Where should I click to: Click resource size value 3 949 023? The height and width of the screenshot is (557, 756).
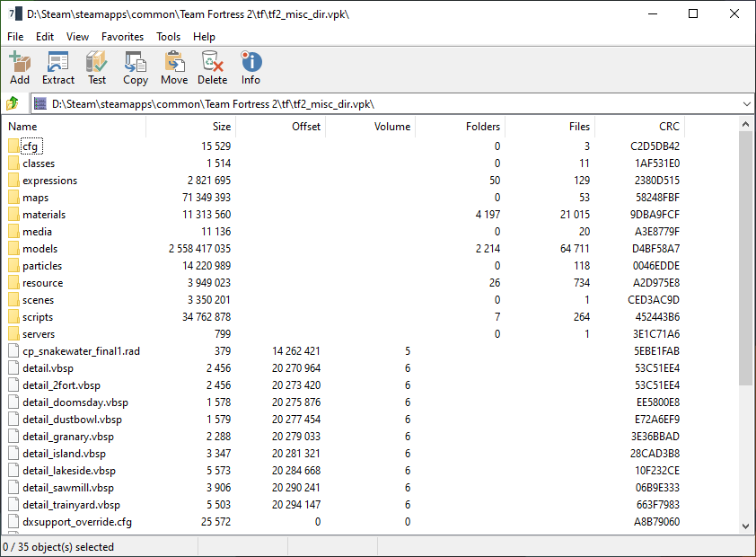(x=209, y=283)
